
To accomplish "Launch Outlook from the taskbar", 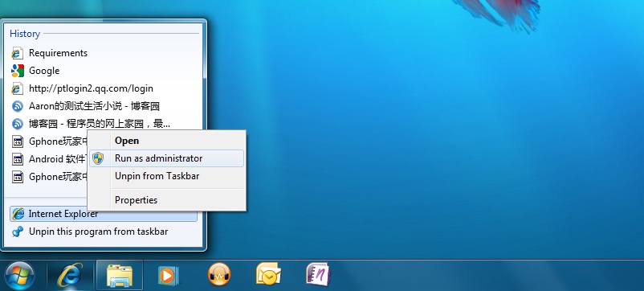I will pos(269,274).
